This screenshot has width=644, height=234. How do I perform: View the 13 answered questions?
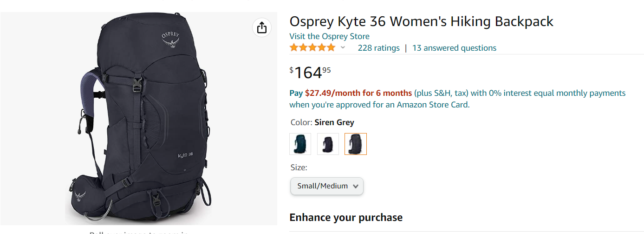click(454, 48)
